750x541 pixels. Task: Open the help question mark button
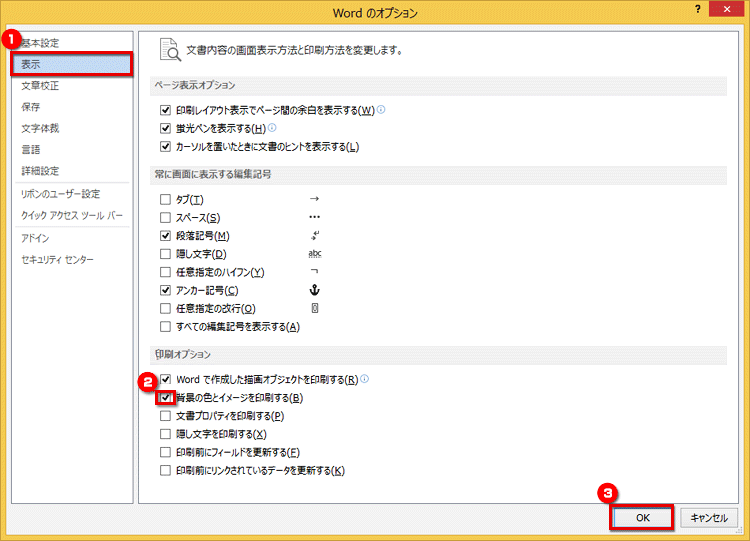[x=698, y=9]
